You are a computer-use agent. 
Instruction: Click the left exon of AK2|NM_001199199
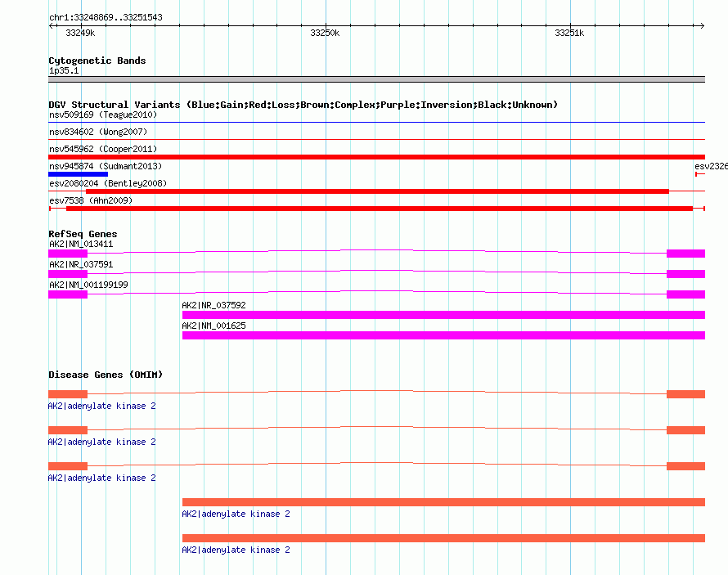click(x=68, y=294)
